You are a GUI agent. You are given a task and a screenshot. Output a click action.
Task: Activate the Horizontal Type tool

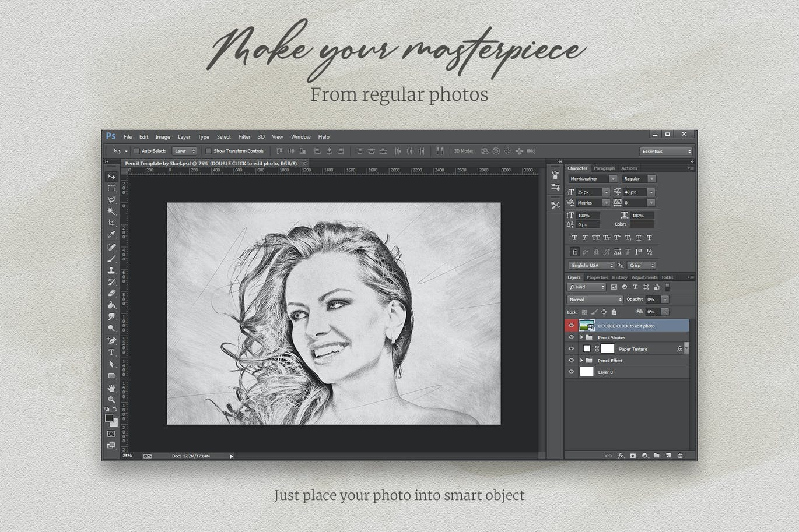(111, 353)
